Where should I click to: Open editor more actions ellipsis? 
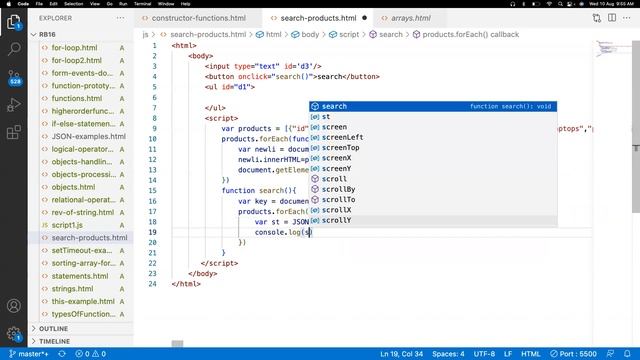(x=627, y=18)
